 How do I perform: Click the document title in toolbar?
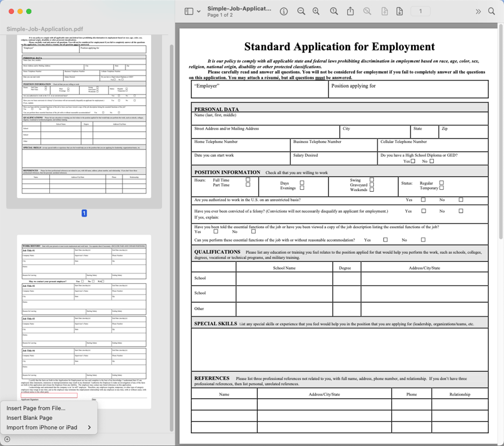239,9
